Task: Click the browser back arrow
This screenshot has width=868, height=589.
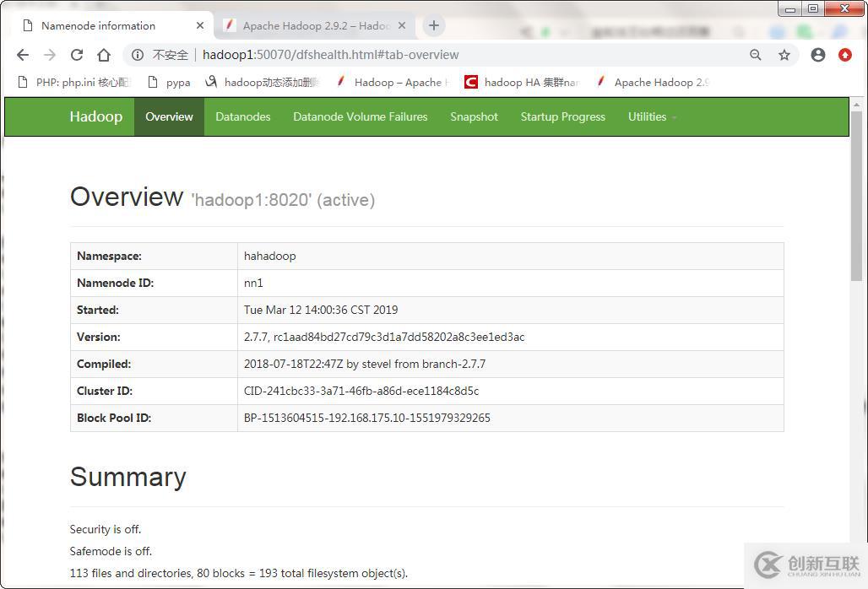Action: point(23,55)
